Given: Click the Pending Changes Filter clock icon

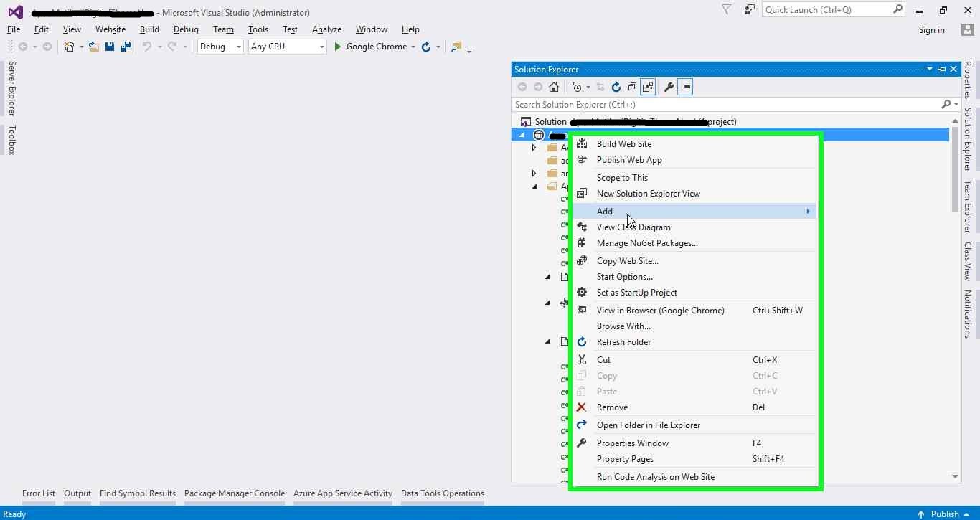Looking at the screenshot, I should coord(577,87).
